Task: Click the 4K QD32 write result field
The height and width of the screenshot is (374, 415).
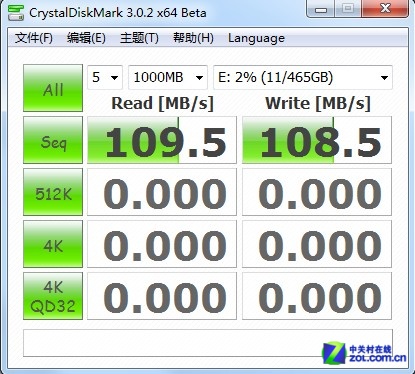Action: (x=317, y=296)
